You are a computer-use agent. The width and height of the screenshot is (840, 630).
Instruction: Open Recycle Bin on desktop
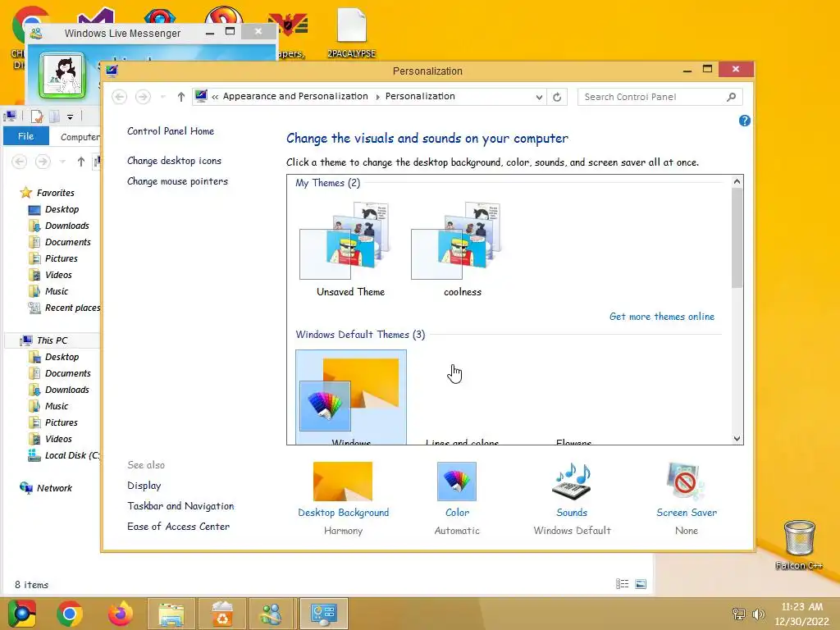click(799, 544)
